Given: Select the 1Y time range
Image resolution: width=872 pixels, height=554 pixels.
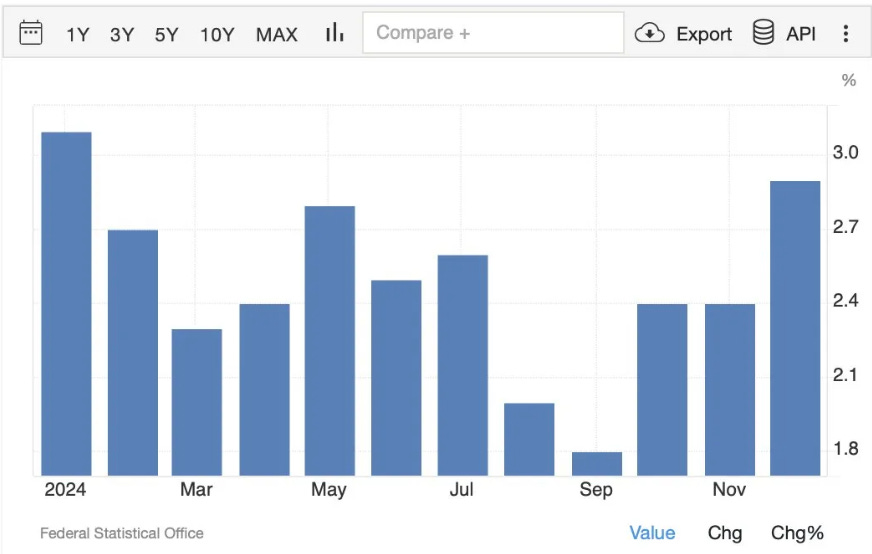Looking at the screenshot, I should (x=77, y=34).
